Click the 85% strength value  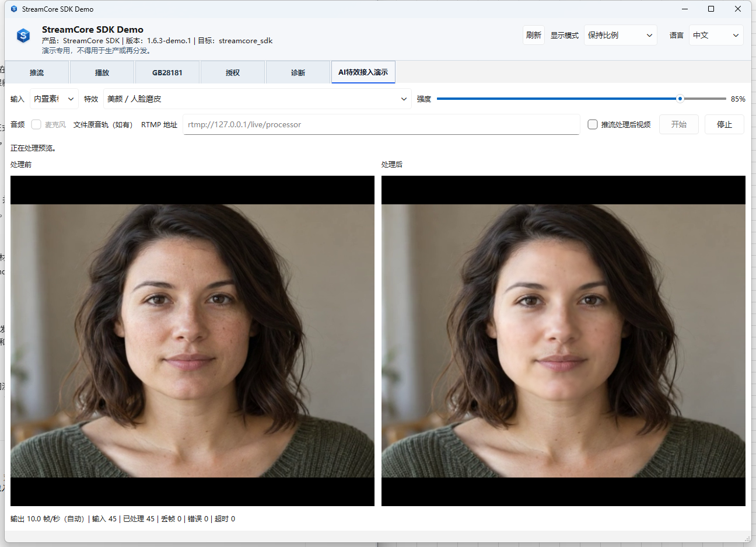coord(738,99)
